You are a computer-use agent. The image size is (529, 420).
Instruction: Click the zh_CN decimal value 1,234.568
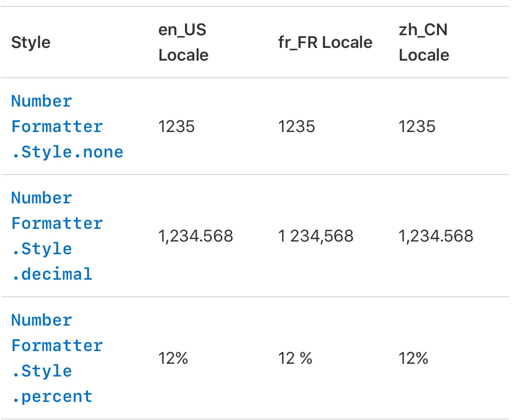click(x=436, y=236)
